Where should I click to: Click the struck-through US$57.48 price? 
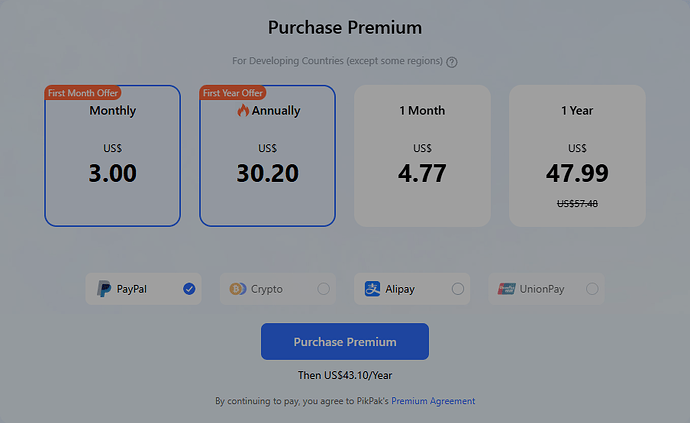577,204
